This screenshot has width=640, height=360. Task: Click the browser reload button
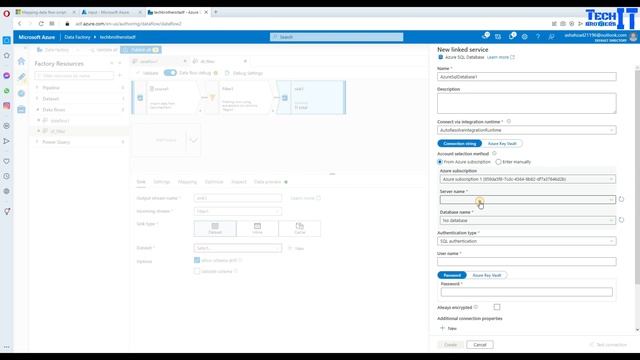click(41, 24)
